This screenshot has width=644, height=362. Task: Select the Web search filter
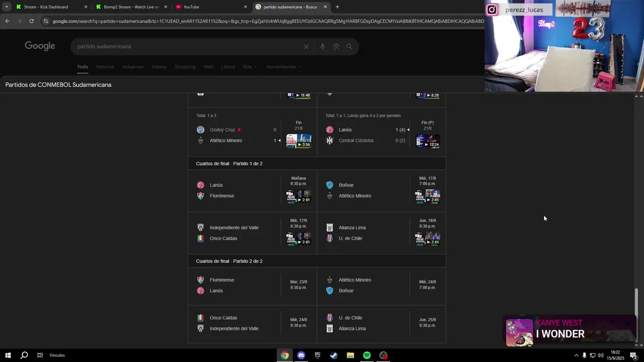[x=208, y=67]
